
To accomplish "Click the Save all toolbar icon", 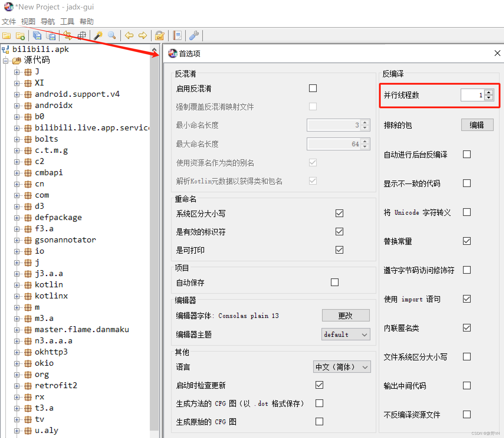I will pyautogui.click(x=37, y=36).
